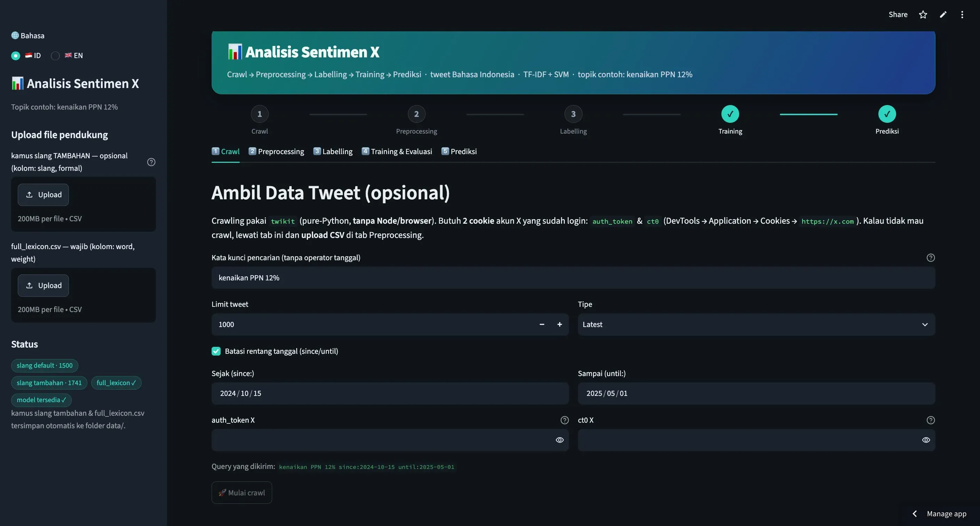Click Prediksi checkmark step circle

tap(887, 114)
